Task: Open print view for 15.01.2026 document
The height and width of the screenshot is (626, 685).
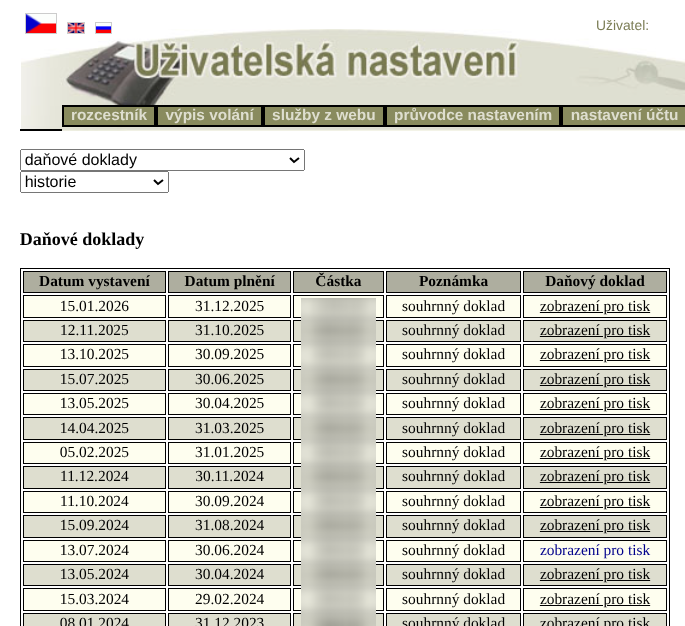Action: (594, 306)
